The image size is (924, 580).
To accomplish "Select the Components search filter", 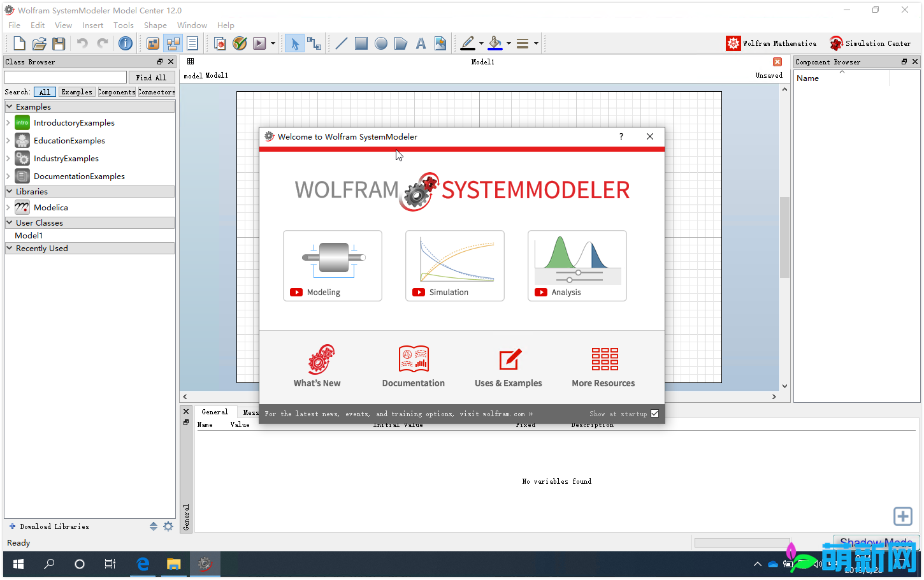I will (x=116, y=92).
